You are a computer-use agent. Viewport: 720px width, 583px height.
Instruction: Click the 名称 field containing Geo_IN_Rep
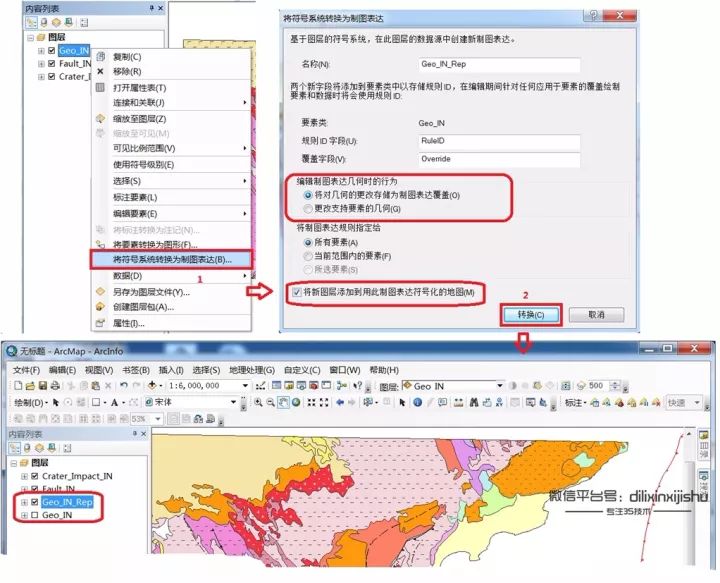tap(499, 64)
